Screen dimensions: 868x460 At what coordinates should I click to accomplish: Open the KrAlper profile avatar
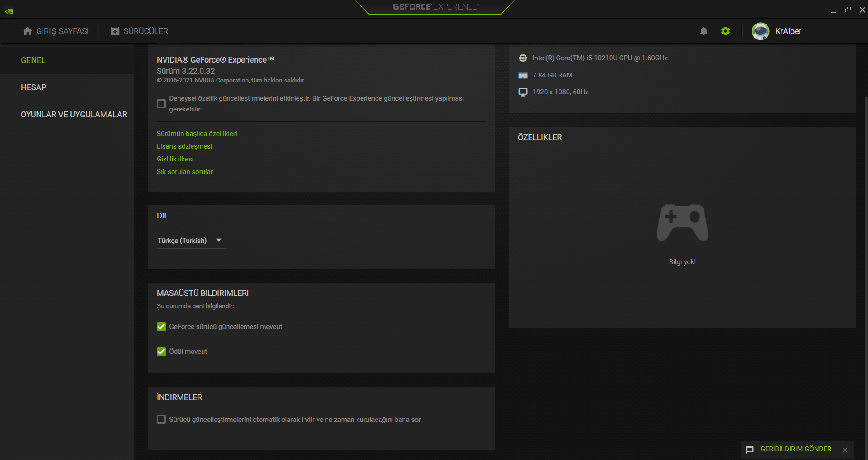point(760,31)
